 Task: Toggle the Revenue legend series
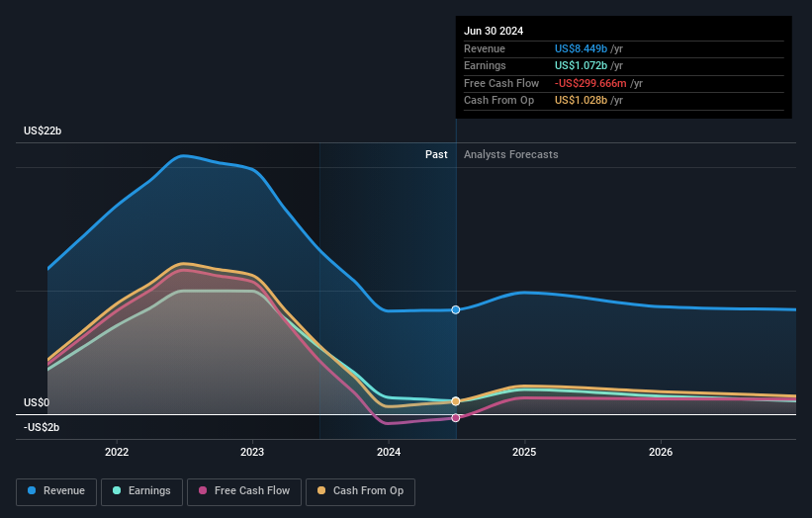click(56, 491)
